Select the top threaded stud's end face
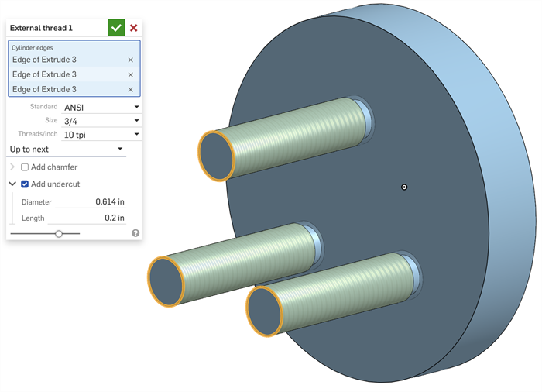 [216, 156]
